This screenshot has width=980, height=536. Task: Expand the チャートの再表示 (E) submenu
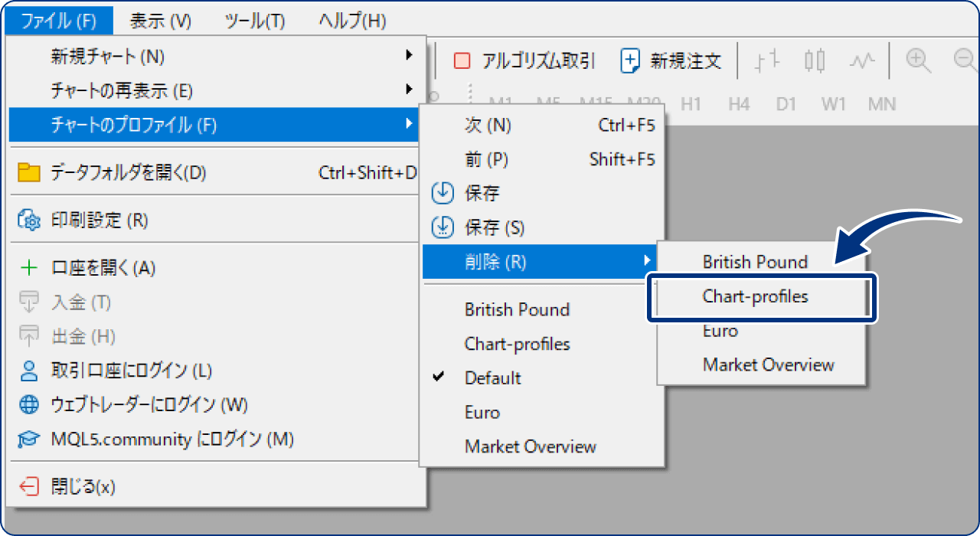pos(215,90)
